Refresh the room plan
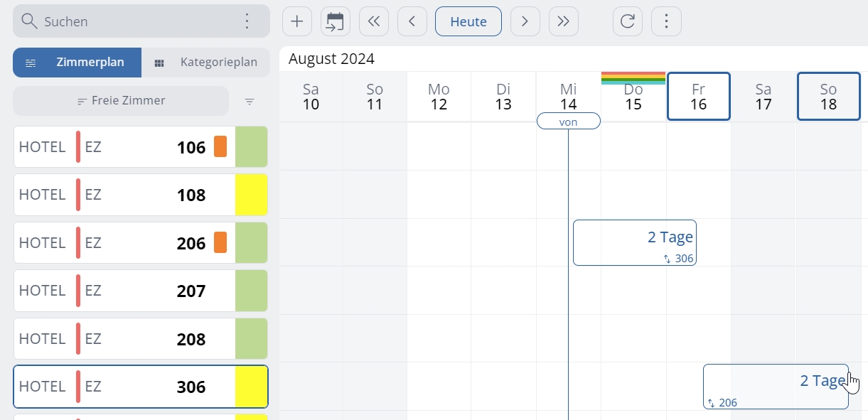Viewport: 868px width, 420px height. (x=628, y=21)
